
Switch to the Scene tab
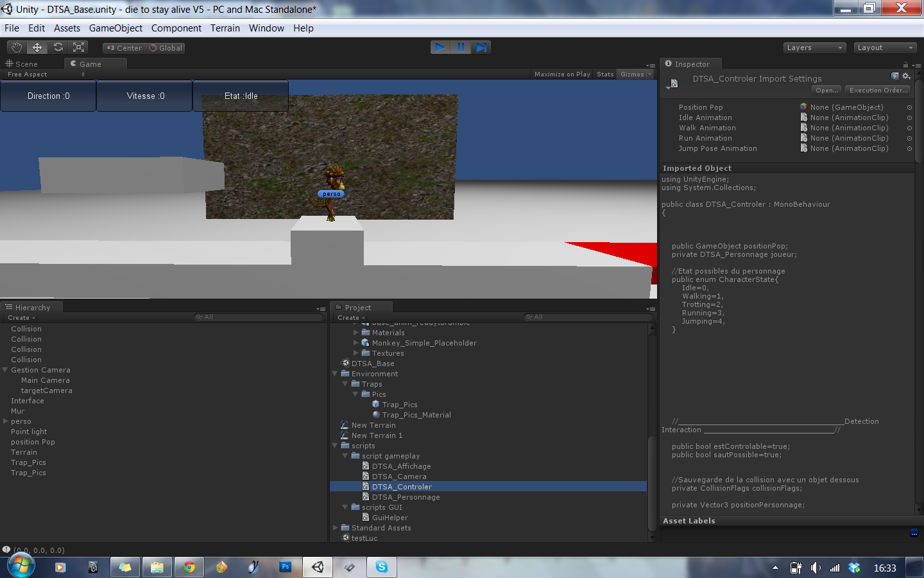coord(26,64)
